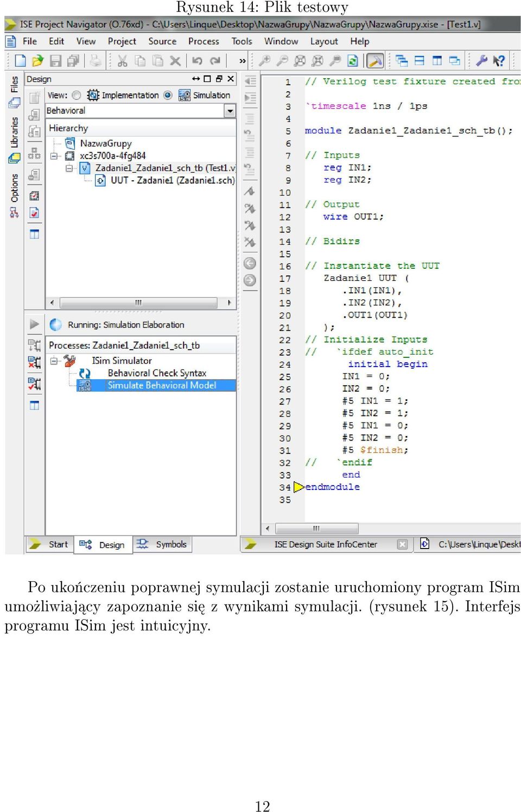Viewport: 521px width, 812px height.
Task: Click the wrench settings toolbar icon
Action: click(x=481, y=61)
